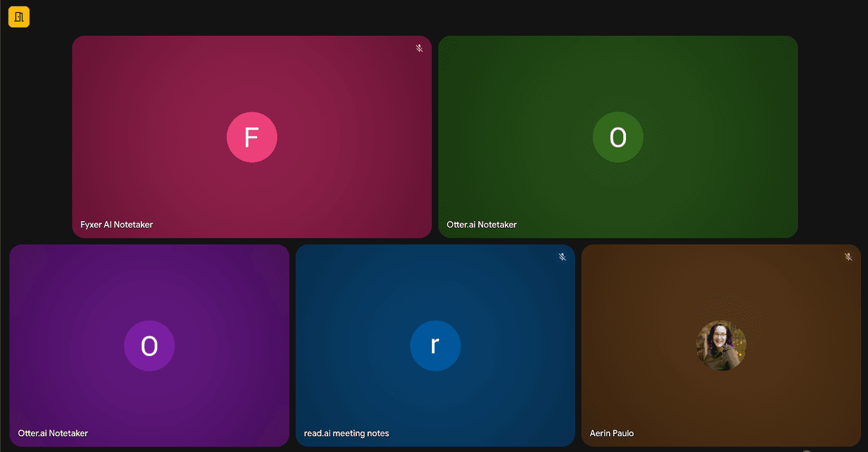Image resolution: width=868 pixels, height=452 pixels.
Task: Click the "read.ai meeting notes" name label
Action: [x=346, y=433]
